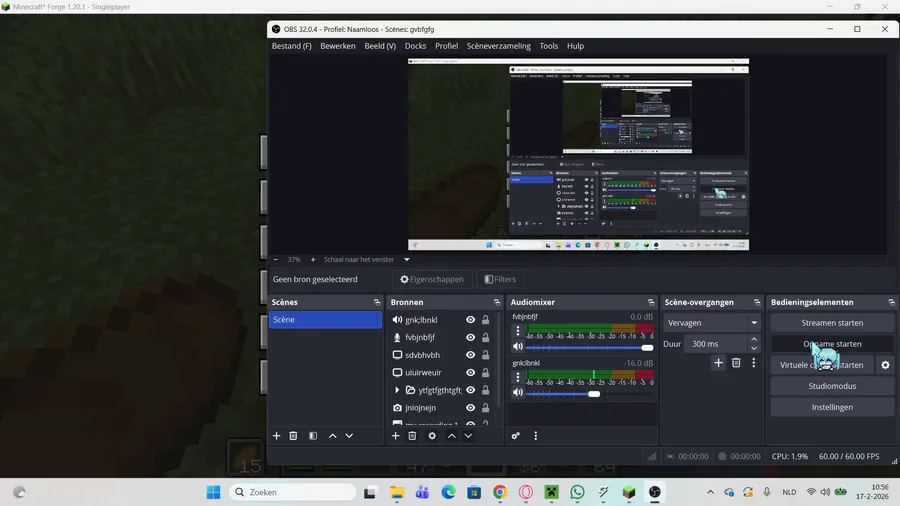Mute fvbjnbfjf audio channel speaker

(x=518, y=347)
